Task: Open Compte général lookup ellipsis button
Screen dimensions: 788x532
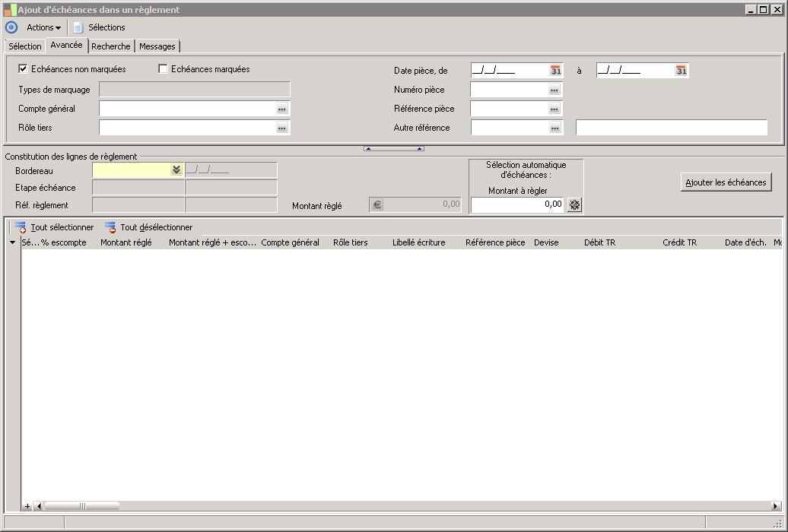Action: click(282, 109)
